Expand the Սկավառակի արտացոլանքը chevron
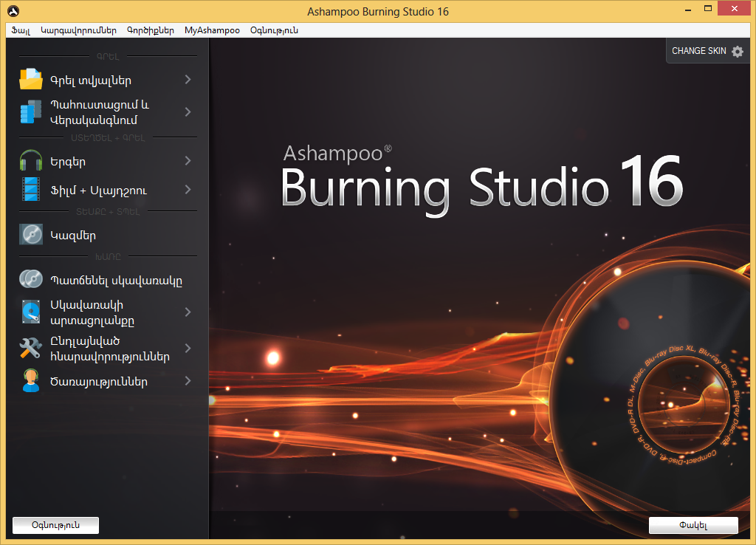 [x=188, y=312]
